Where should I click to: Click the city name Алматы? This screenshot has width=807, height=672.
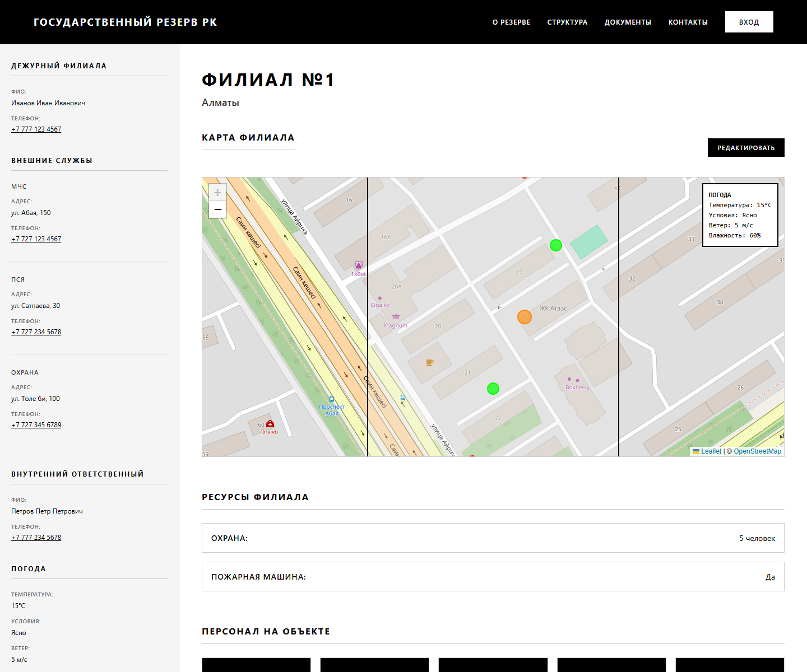[220, 102]
